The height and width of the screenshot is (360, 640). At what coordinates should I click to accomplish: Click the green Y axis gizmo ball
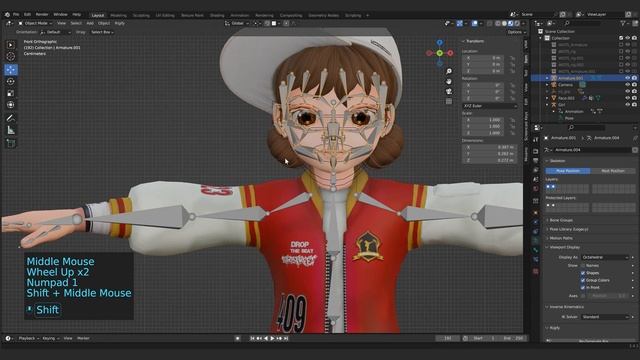click(x=440, y=53)
